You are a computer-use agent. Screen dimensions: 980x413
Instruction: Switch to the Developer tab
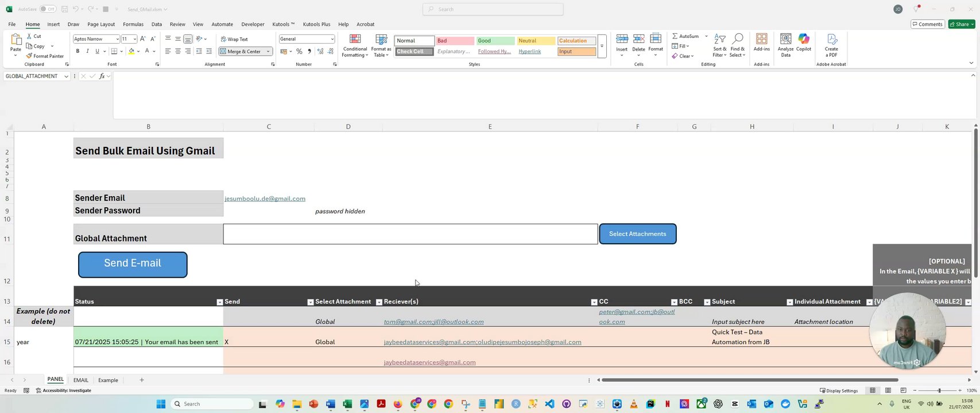253,24
